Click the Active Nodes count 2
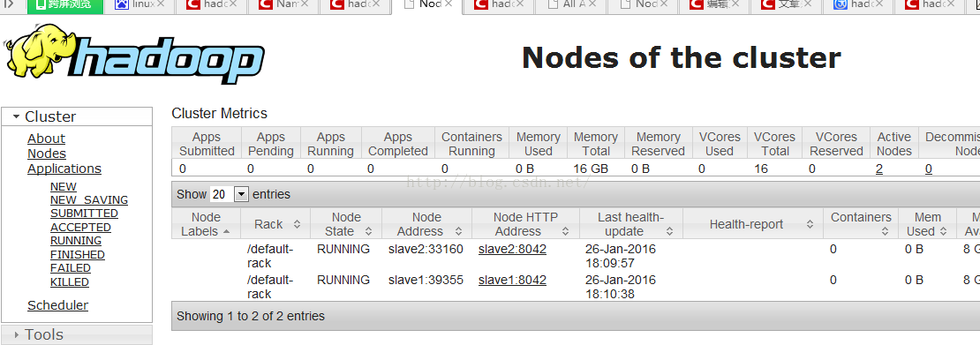This screenshot has width=980, height=345. click(x=879, y=169)
